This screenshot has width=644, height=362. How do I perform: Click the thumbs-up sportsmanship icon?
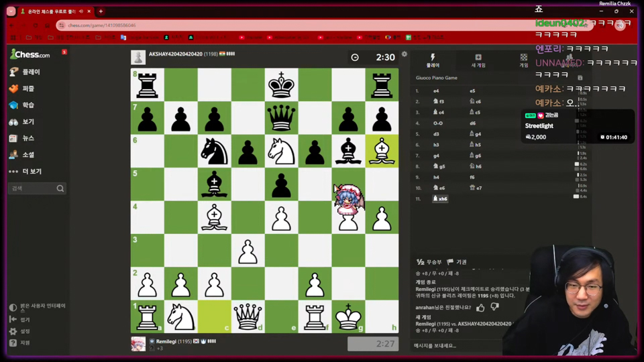point(480,307)
